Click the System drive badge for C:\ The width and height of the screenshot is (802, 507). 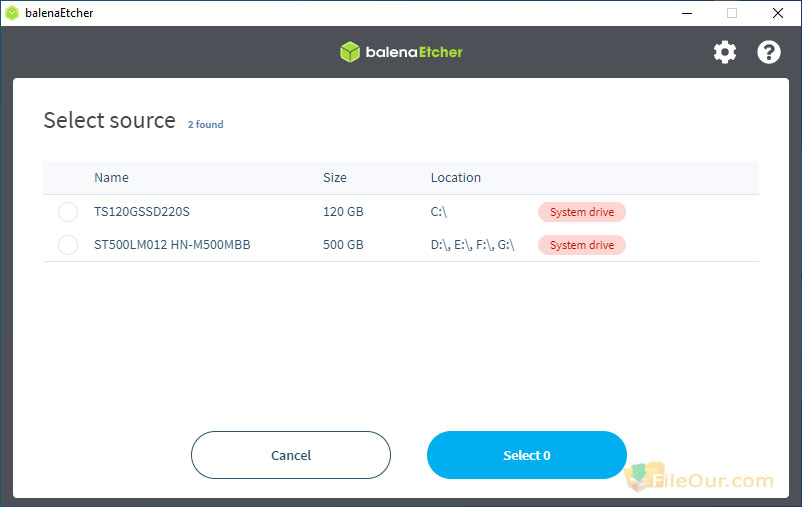coord(582,212)
